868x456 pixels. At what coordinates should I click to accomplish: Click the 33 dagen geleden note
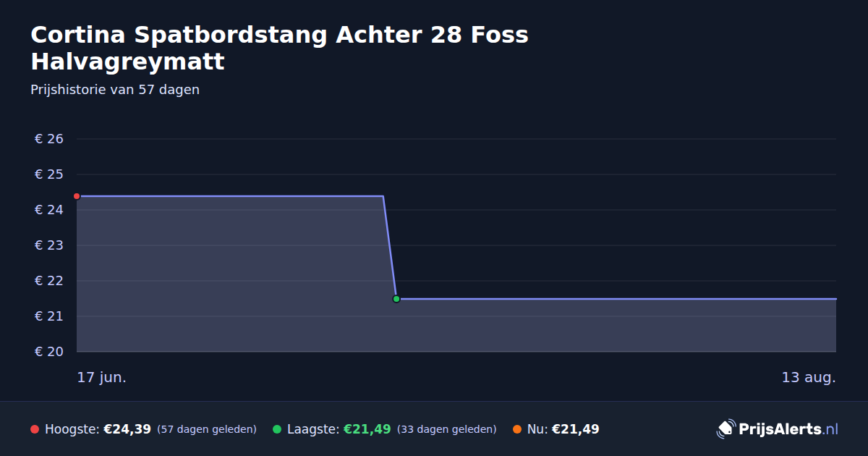(x=447, y=429)
